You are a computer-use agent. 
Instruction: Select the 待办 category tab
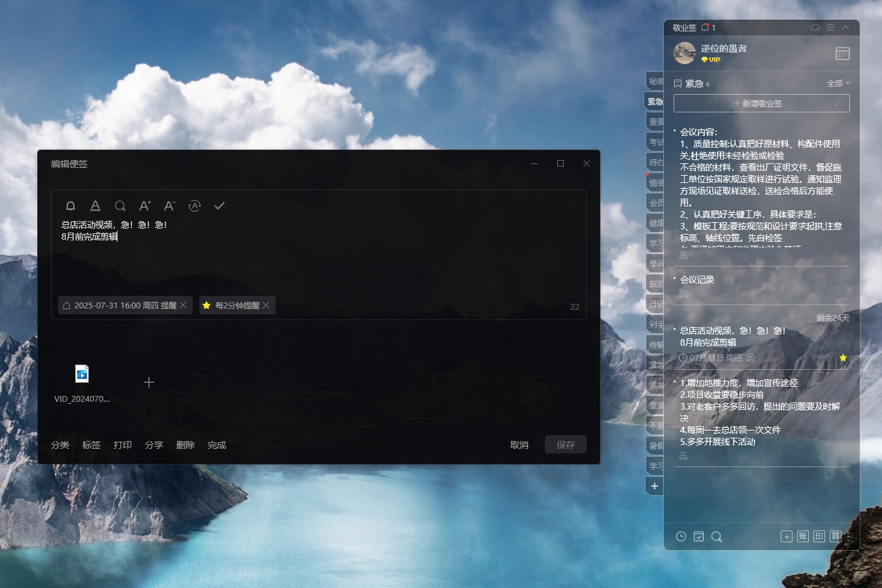pyautogui.click(x=655, y=163)
